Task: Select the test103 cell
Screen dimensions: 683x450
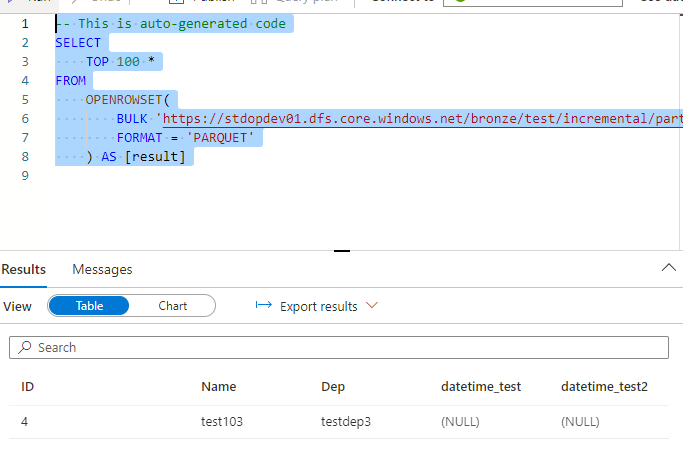Action: click(x=222, y=422)
